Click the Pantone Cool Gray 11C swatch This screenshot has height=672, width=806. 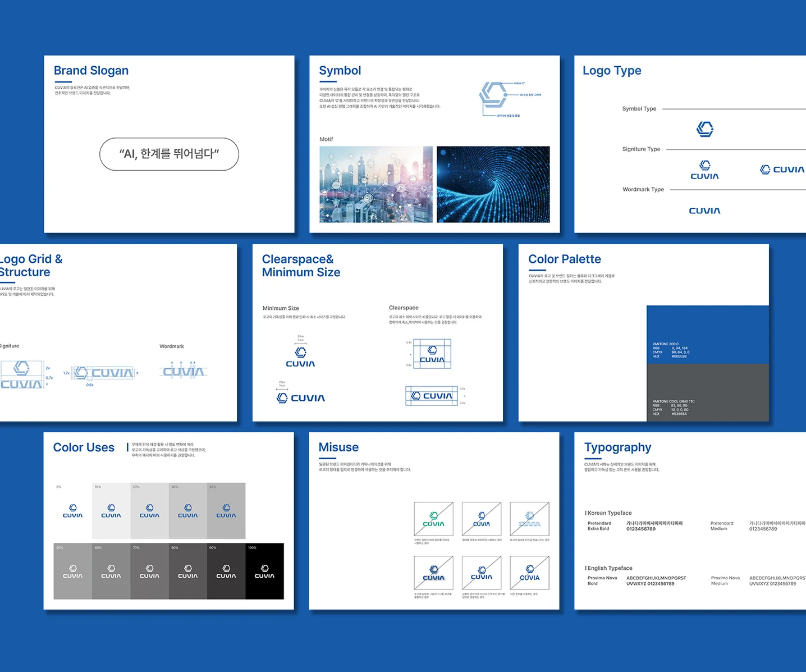[x=707, y=392]
